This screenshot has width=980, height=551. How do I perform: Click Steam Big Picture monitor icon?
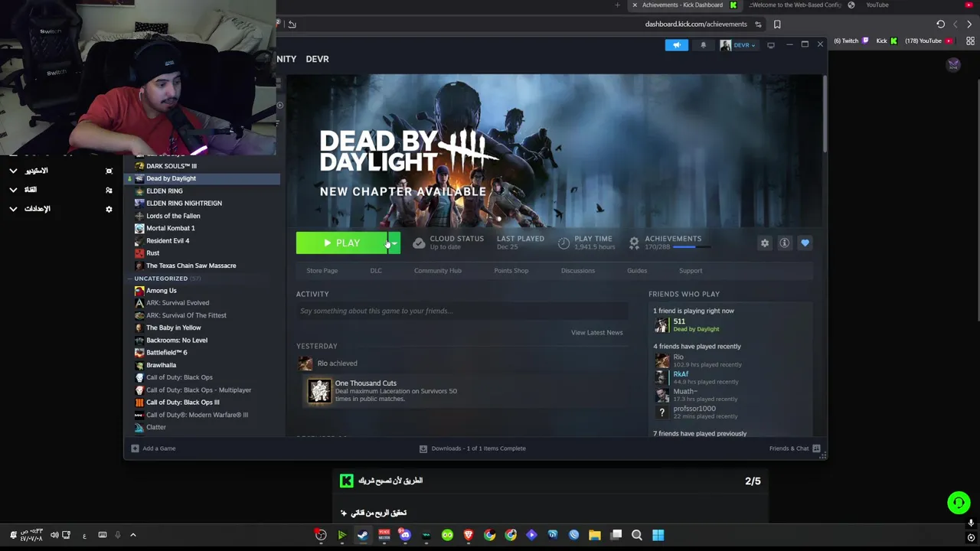(771, 45)
